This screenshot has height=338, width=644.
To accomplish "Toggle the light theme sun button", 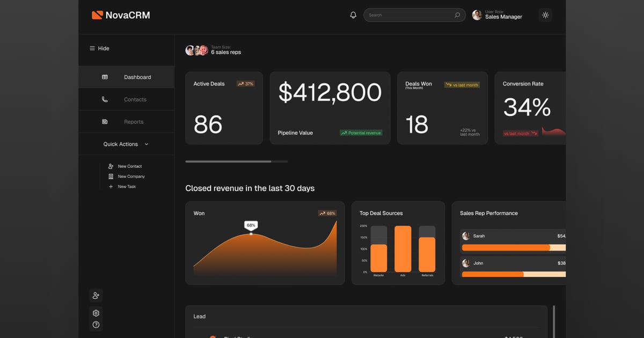I will pos(545,15).
